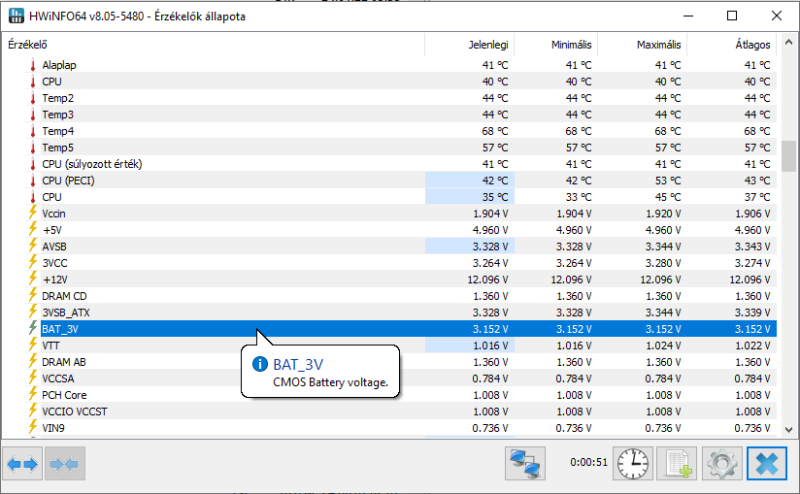Reset the elapsed time clock icon
The image size is (800, 494).
coord(633,463)
